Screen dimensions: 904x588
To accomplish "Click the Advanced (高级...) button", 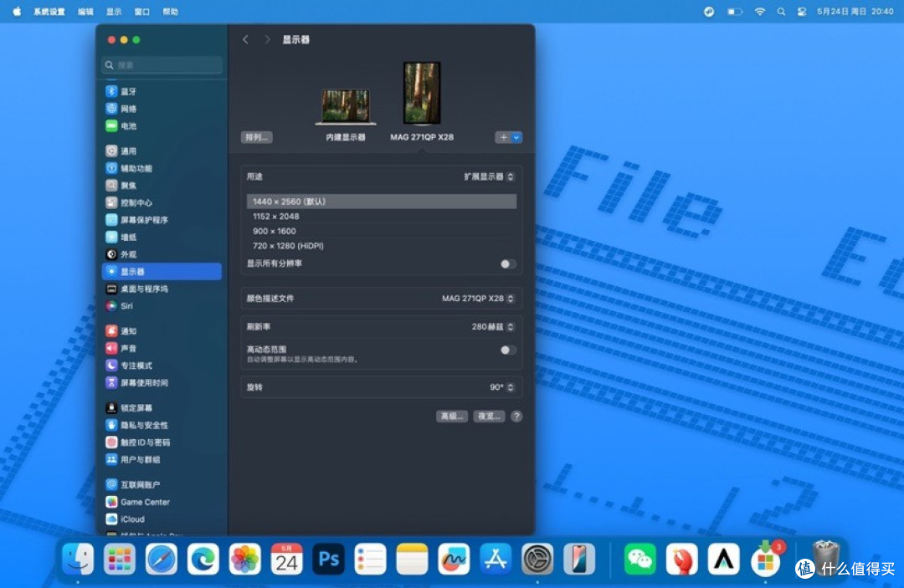I will [x=451, y=417].
